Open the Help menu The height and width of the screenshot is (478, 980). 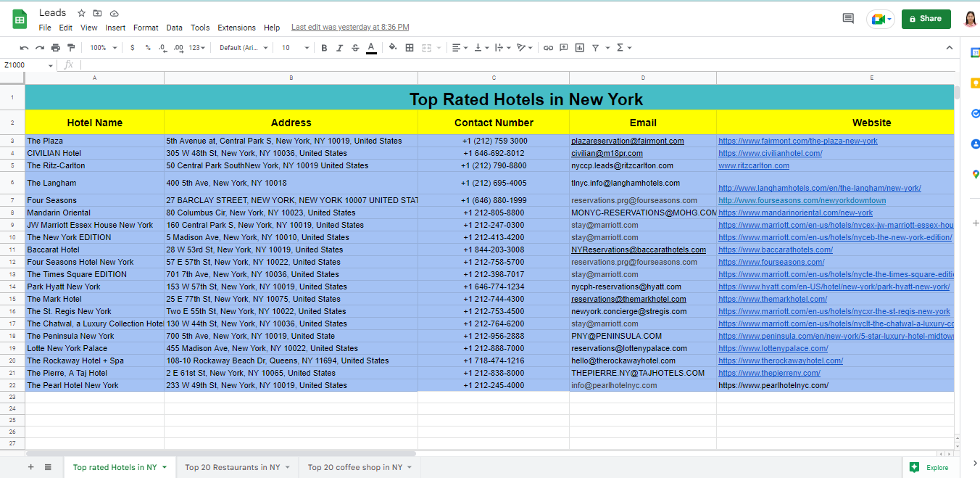pos(272,28)
